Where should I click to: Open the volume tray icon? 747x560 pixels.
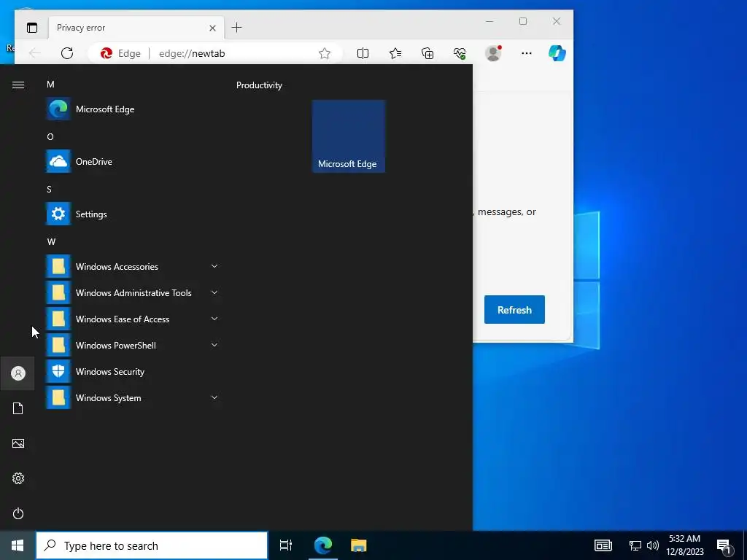653,545
